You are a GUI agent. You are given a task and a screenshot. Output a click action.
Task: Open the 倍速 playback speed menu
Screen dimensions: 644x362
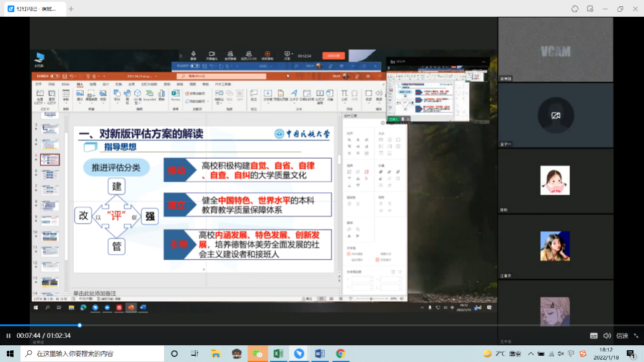pos(622,335)
